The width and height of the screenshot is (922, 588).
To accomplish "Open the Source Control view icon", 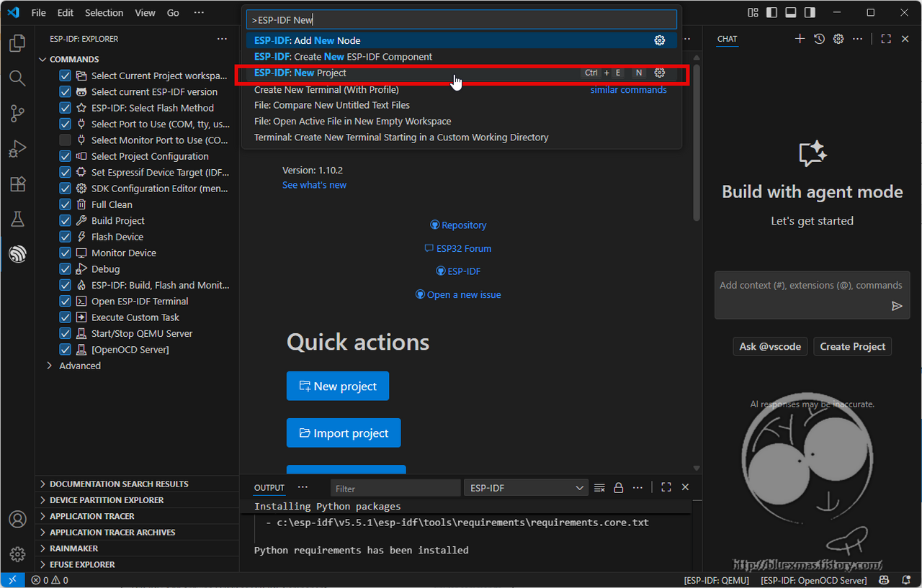I will pos(17,114).
